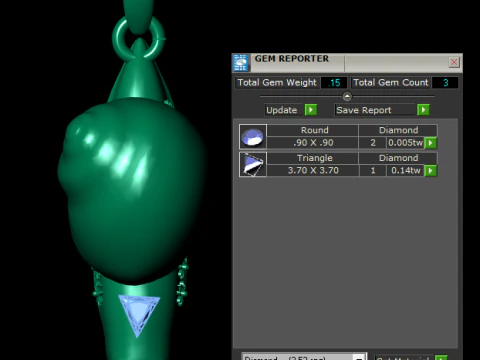The width and height of the screenshot is (480, 360).
Task: Click the Save Report label button
Action: (376, 110)
